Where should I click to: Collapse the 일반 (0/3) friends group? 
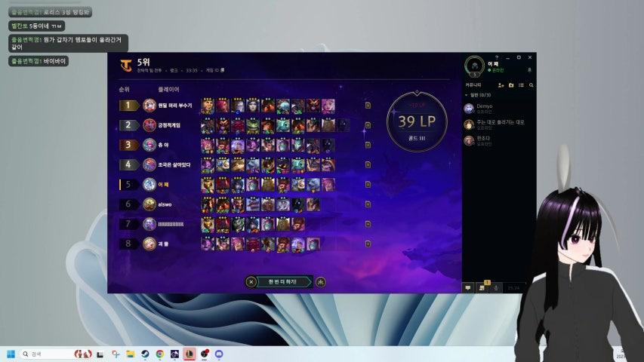478,95
